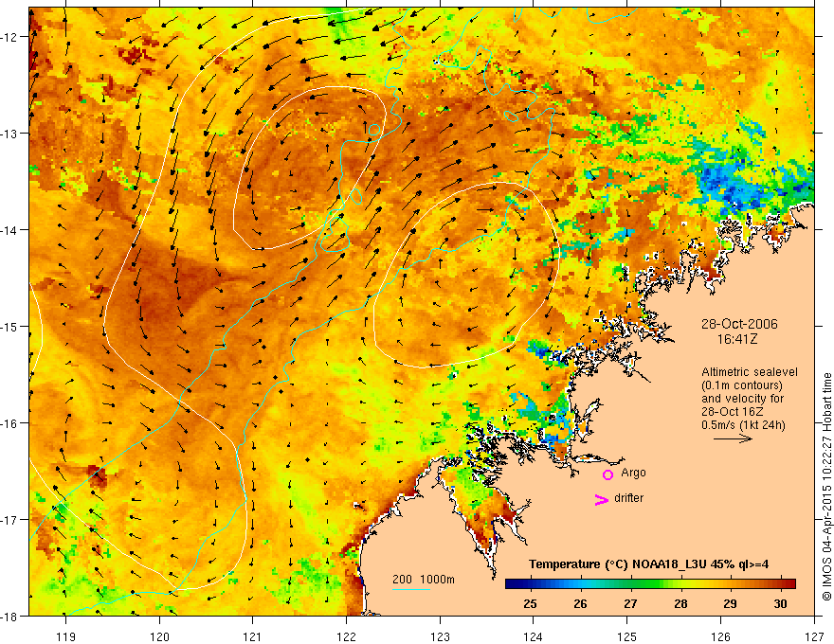Click the longitude label 124

pos(534,636)
